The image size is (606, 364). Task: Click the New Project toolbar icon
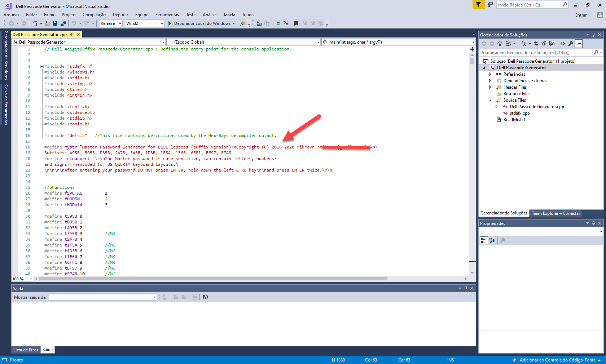[35, 23]
